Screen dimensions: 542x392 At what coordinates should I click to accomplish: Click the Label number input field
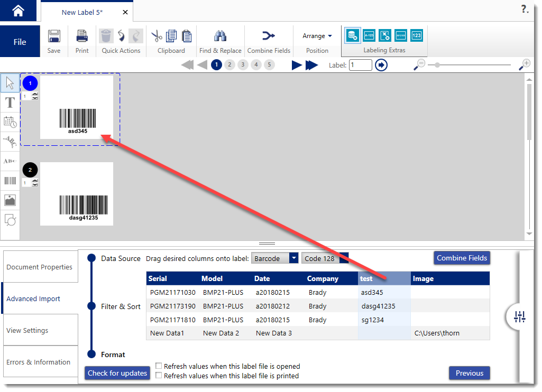[361, 65]
